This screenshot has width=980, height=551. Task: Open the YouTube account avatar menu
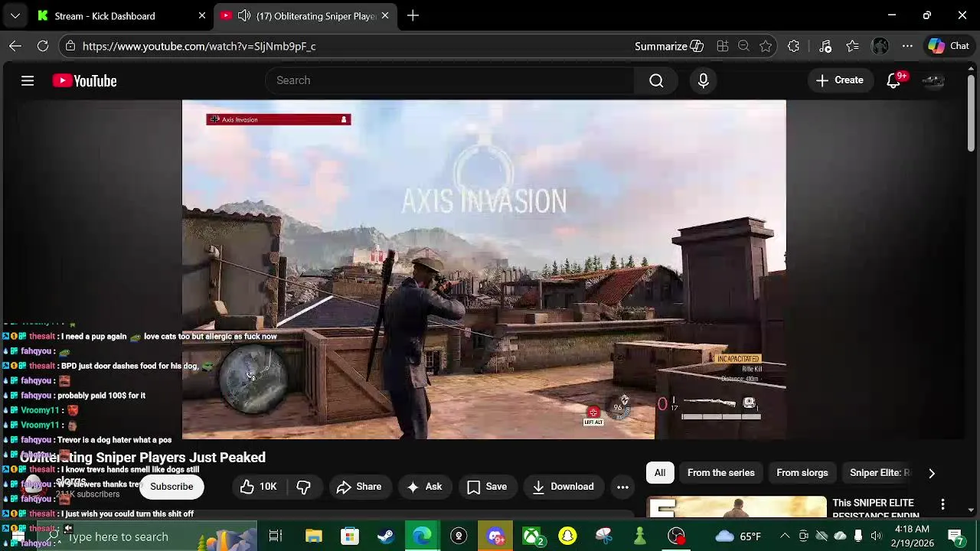point(933,80)
